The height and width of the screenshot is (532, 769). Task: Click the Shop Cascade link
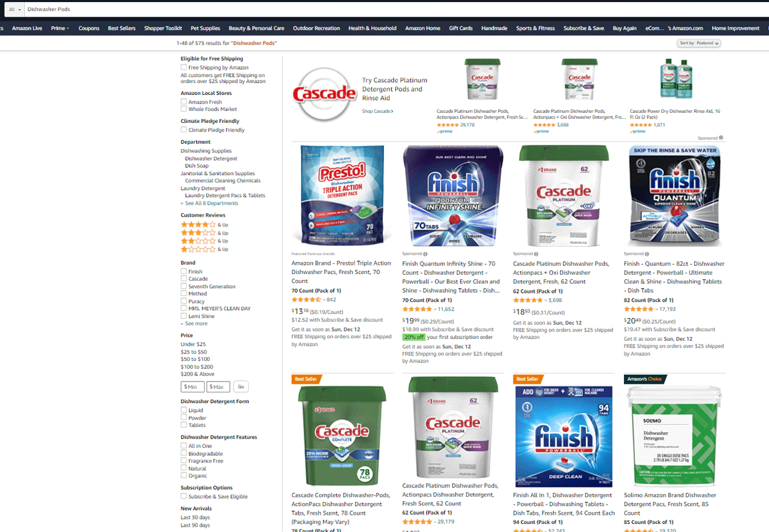coord(378,112)
